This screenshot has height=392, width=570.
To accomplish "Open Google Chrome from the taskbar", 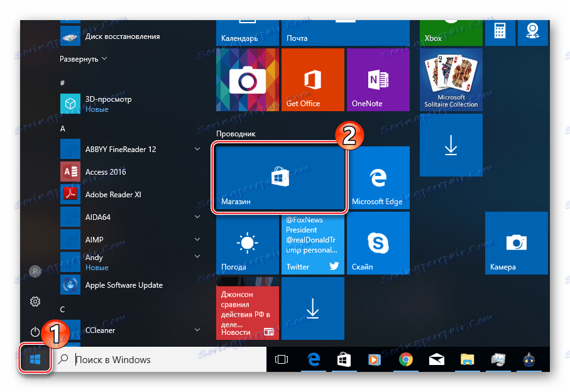I will pyautogui.click(x=406, y=360).
